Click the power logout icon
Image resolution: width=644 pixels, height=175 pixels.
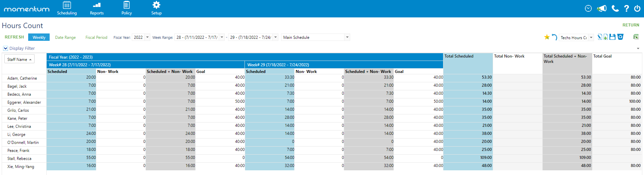click(637, 8)
